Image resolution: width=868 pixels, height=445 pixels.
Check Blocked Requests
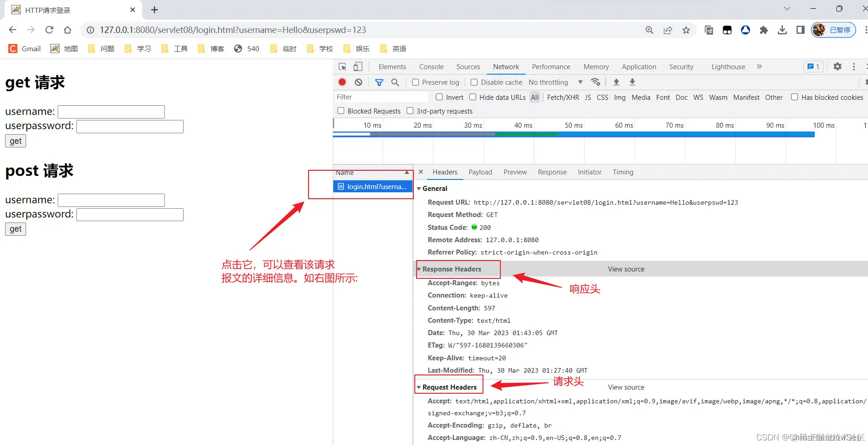click(x=341, y=111)
